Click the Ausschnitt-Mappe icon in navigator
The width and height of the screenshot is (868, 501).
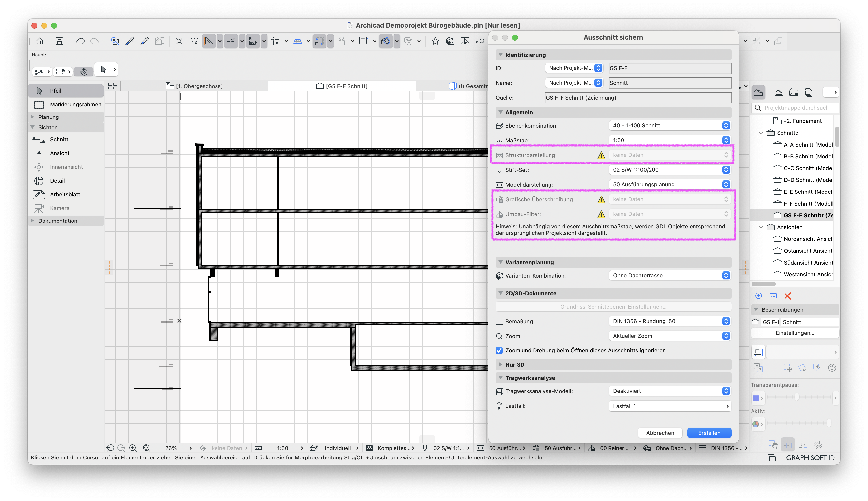pos(779,92)
